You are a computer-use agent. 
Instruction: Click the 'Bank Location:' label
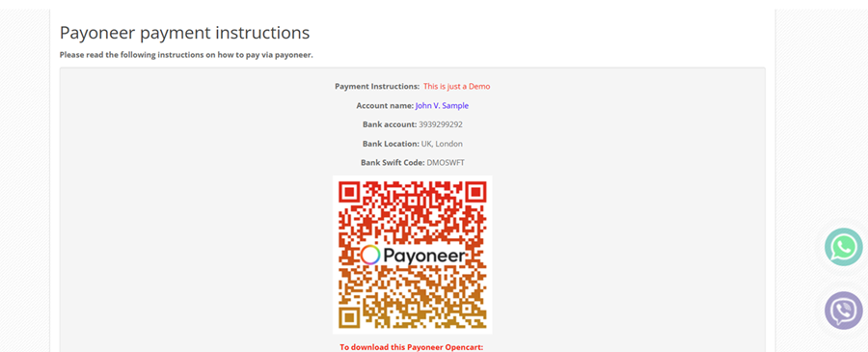[391, 144]
